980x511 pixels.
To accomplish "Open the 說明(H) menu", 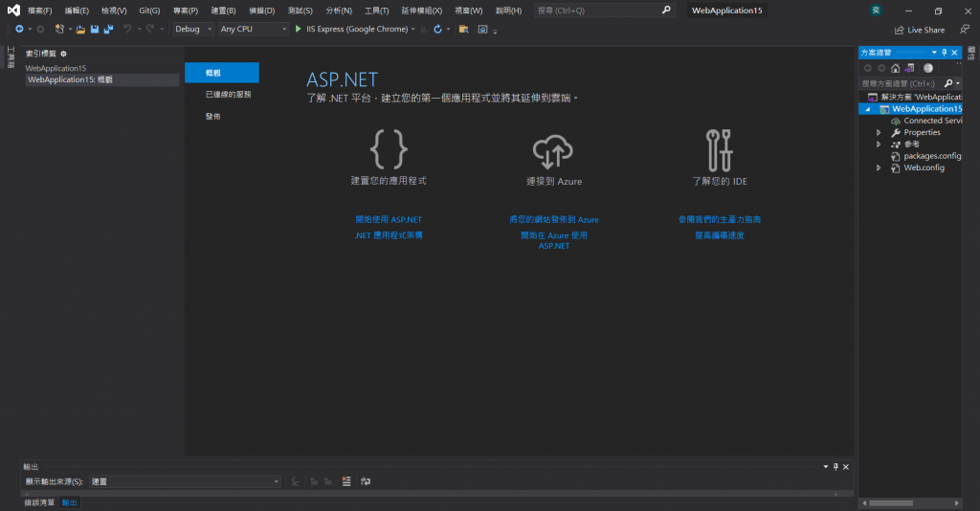I will point(509,11).
